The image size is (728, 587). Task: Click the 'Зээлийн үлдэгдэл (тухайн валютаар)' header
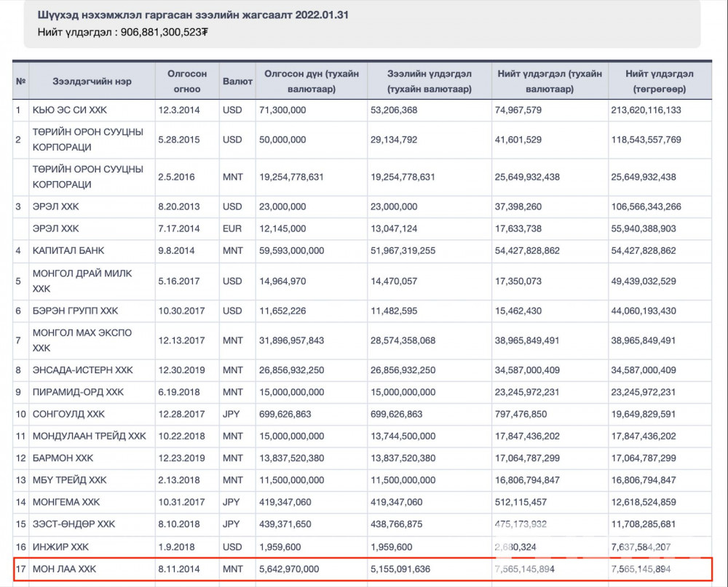tap(430, 81)
